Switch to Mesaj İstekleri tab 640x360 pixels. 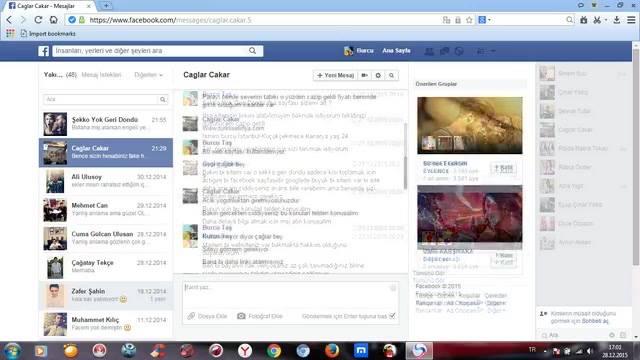tap(101, 75)
